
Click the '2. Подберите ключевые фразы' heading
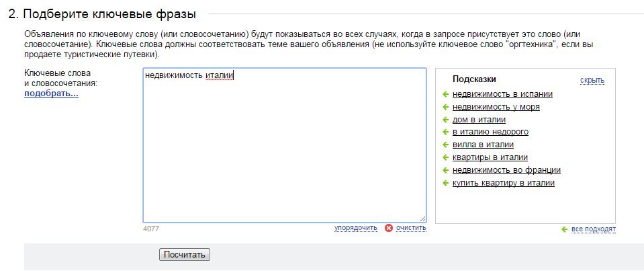(102, 14)
